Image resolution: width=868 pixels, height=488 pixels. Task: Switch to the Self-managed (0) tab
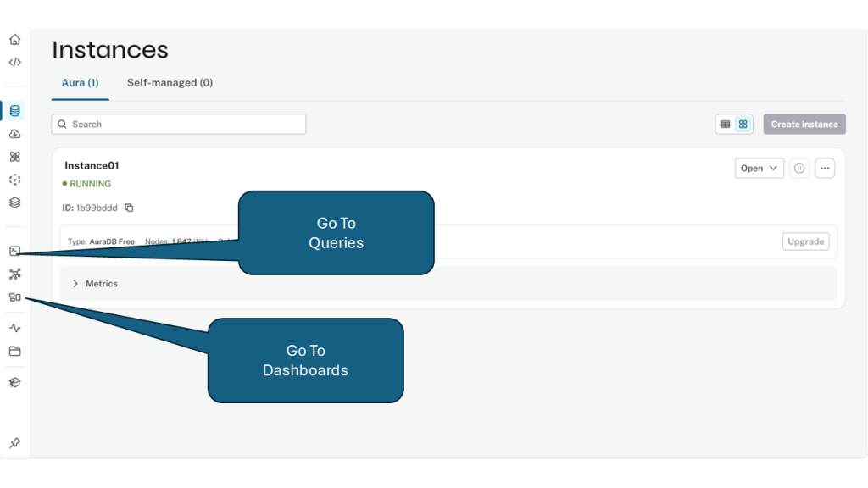tap(170, 83)
